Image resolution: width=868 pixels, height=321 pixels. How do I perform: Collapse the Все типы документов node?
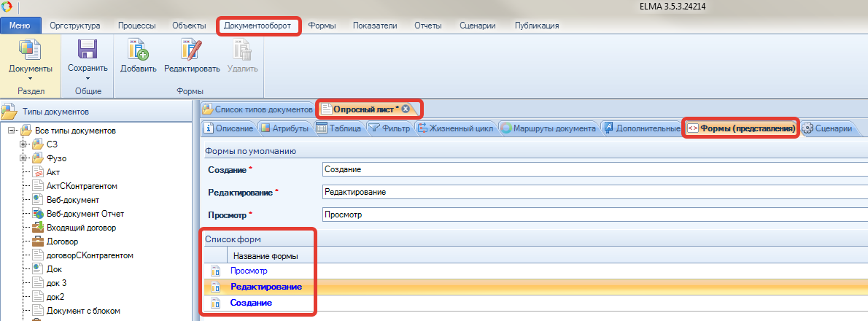[12, 131]
